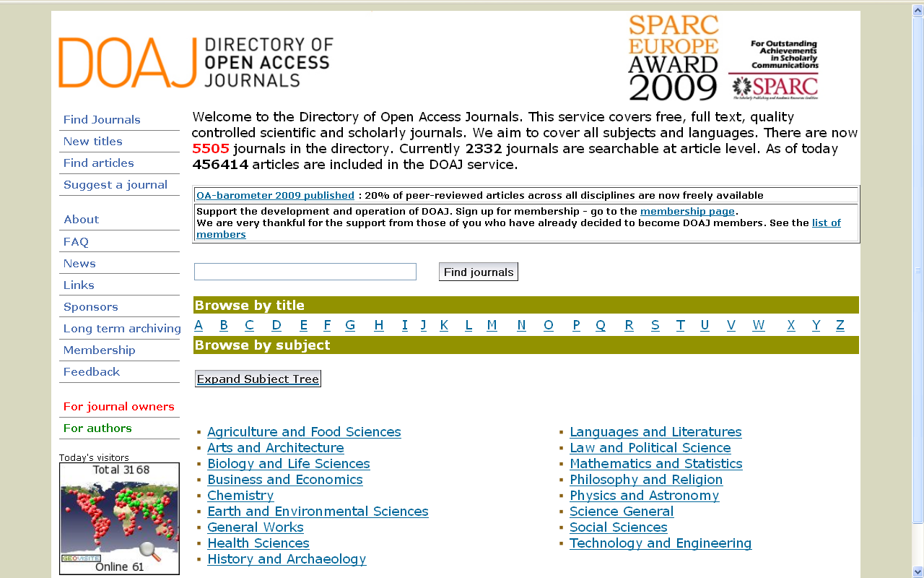Browse titles starting with J
Viewport: 924px width, 578px height.
coord(424,325)
